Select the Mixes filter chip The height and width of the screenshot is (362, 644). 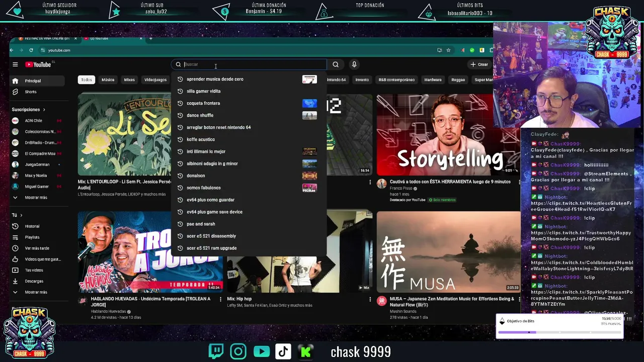129,79
